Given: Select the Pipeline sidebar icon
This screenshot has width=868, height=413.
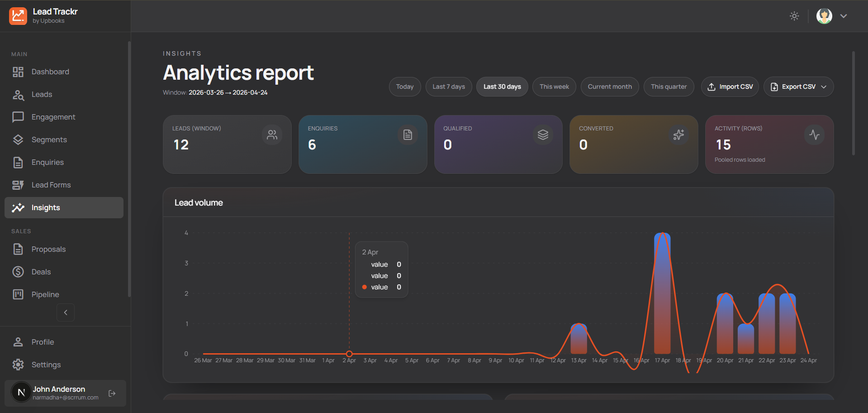Looking at the screenshot, I should point(18,294).
